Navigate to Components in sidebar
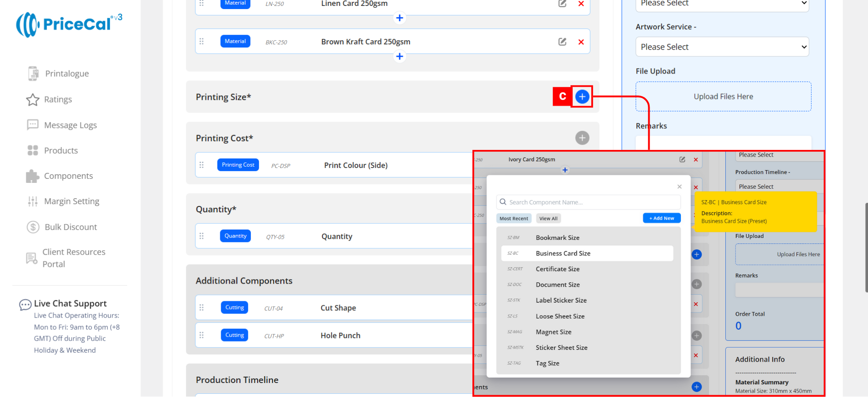868x397 pixels. coord(68,176)
